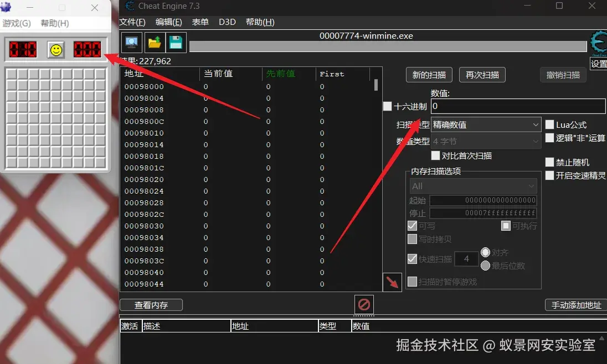The height and width of the screenshot is (364, 607).
Task: Click the First column header
Action: pos(343,74)
